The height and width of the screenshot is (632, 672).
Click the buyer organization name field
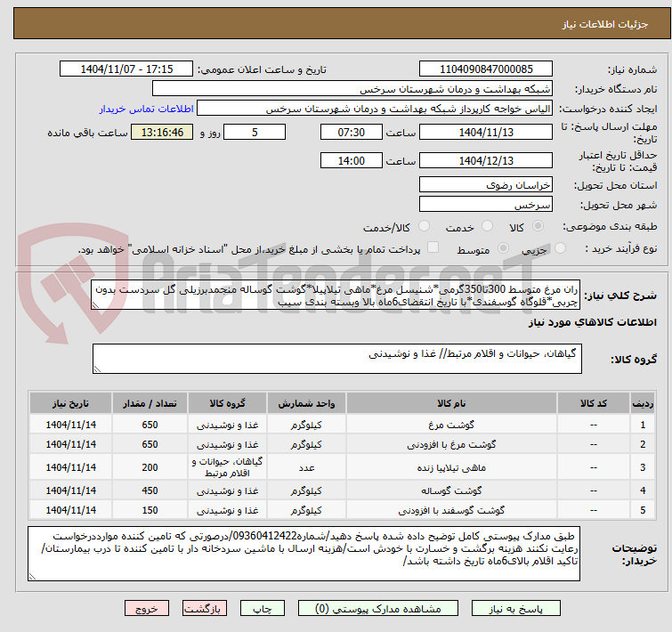click(x=352, y=89)
